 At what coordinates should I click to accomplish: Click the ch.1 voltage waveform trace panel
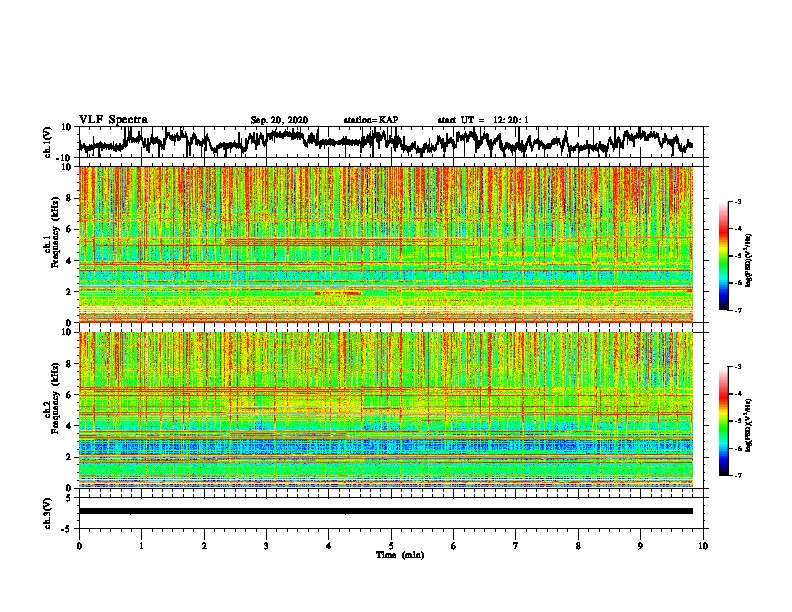393,142
